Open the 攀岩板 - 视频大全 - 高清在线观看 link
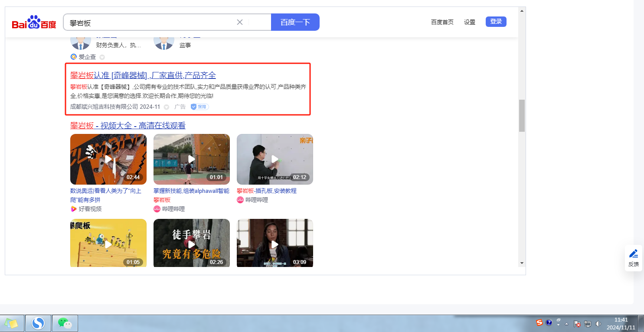Screen dimensions: 644x332 128,126
